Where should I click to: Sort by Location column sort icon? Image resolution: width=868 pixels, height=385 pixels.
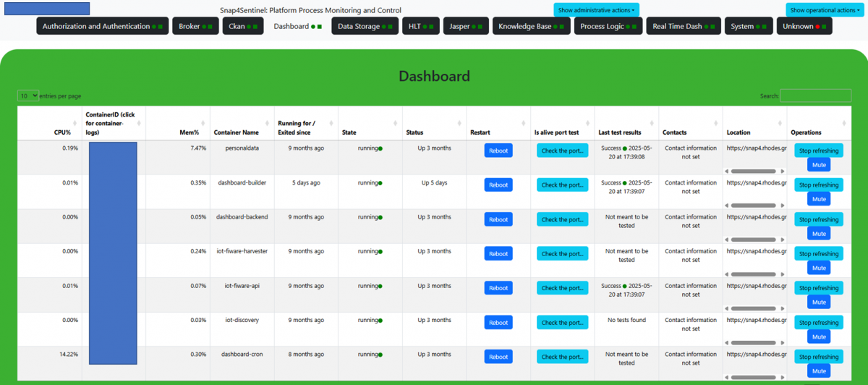[x=780, y=123]
